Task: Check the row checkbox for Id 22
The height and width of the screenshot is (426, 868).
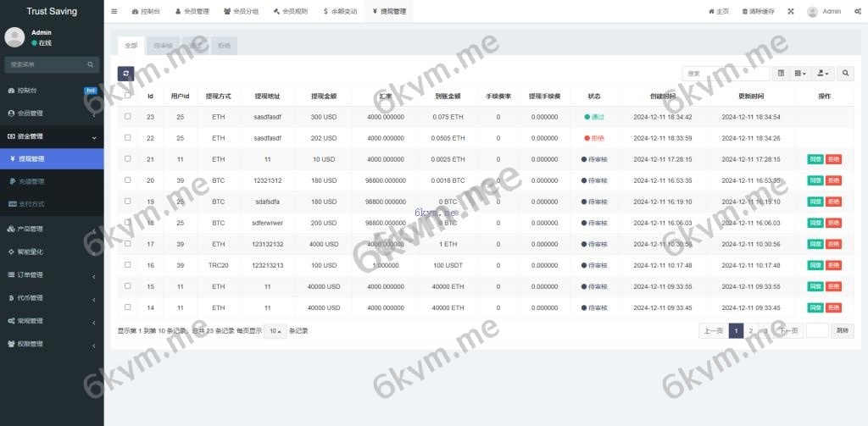Action: [x=128, y=137]
